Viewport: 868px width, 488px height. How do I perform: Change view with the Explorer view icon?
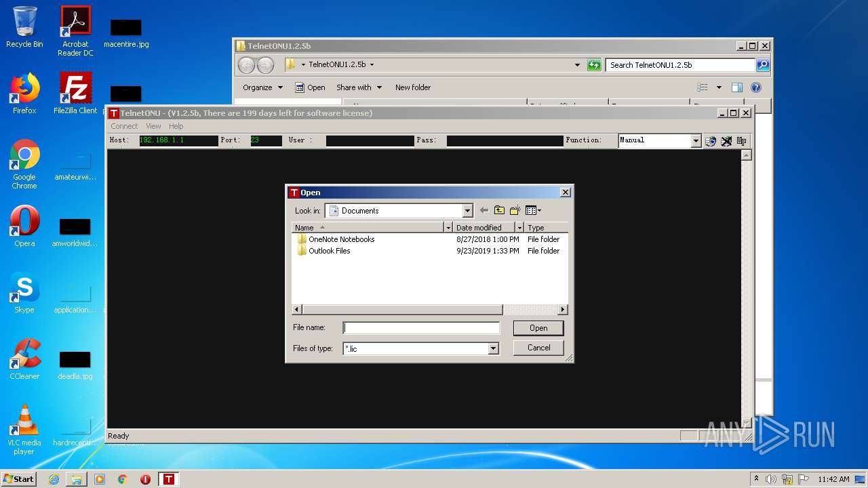click(x=703, y=87)
